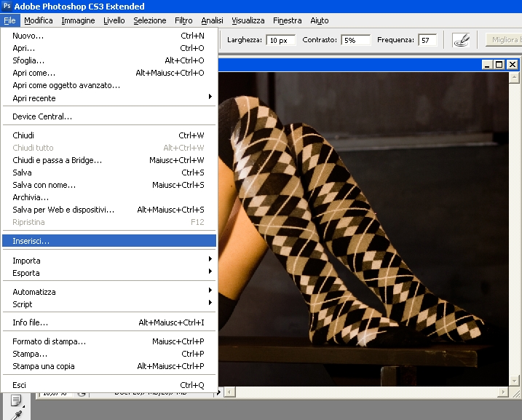
Task: Click the Migliora bordo button
Action: click(504, 40)
